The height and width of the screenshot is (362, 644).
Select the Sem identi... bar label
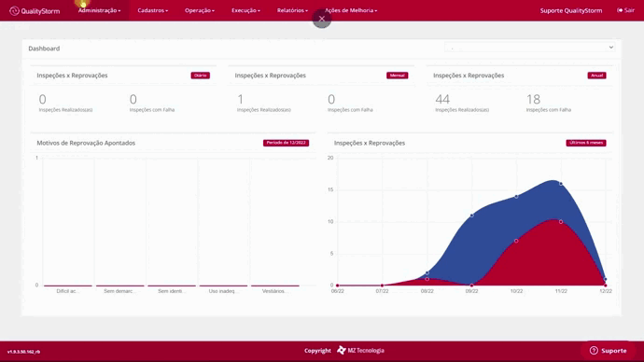(x=172, y=291)
